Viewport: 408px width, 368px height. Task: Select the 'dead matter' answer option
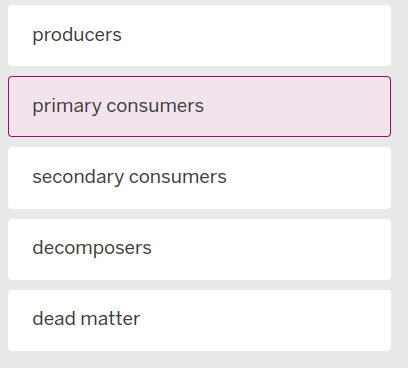pos(199,320)
